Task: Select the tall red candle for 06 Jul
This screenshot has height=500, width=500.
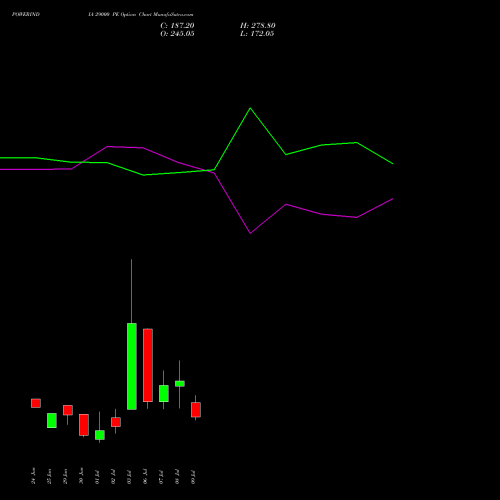Action: point(148,365)
